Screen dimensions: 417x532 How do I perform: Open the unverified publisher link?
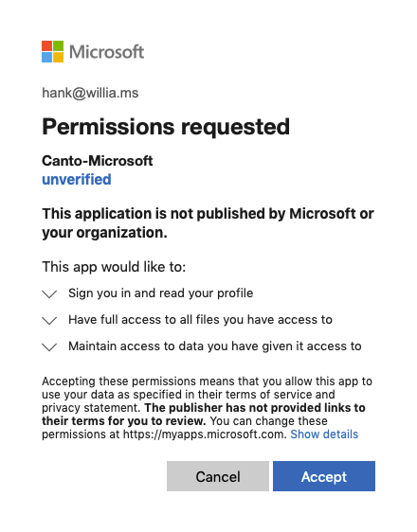click(77, 179)
